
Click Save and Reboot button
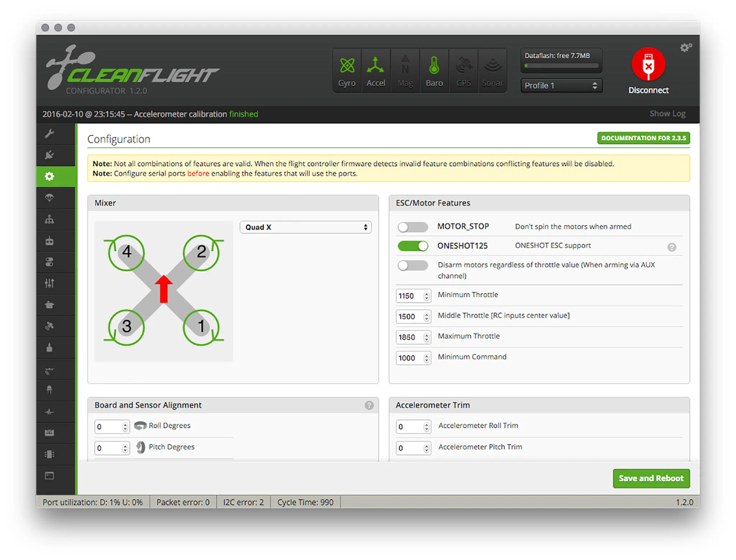tap(651, 478)
